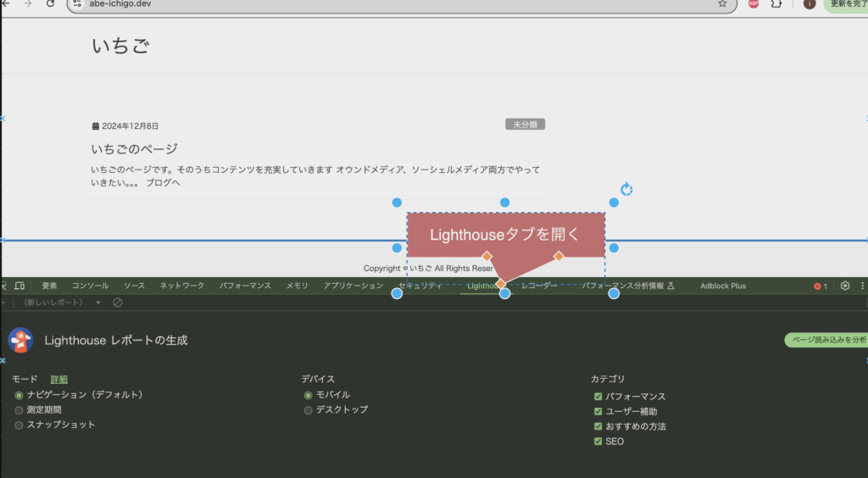Select the デスクトップ device option
The width and height of the screenshot is (868, 478).
[x=309, y=410]
